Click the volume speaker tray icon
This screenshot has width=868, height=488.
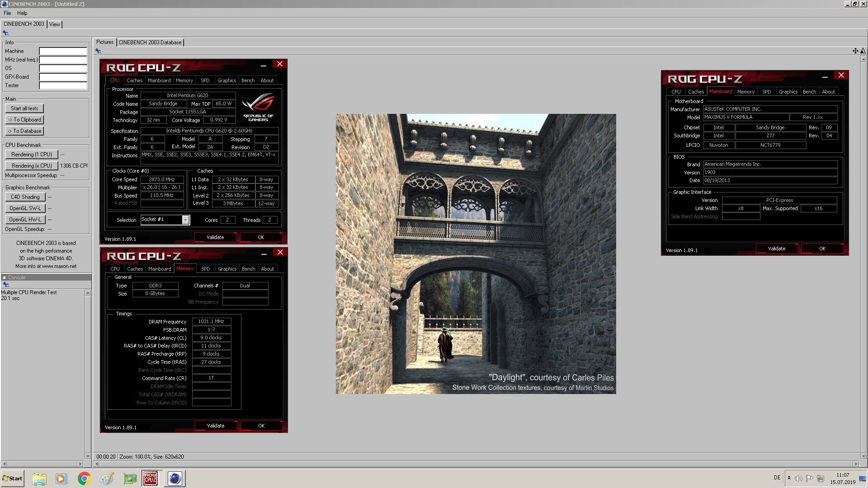coord(799,479)
